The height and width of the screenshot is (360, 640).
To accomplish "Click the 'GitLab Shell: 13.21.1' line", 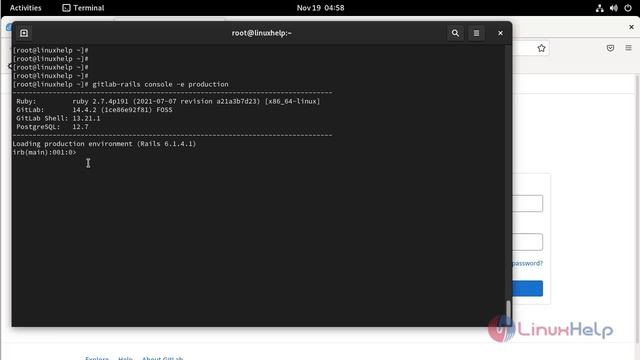I will coord(58,118).
